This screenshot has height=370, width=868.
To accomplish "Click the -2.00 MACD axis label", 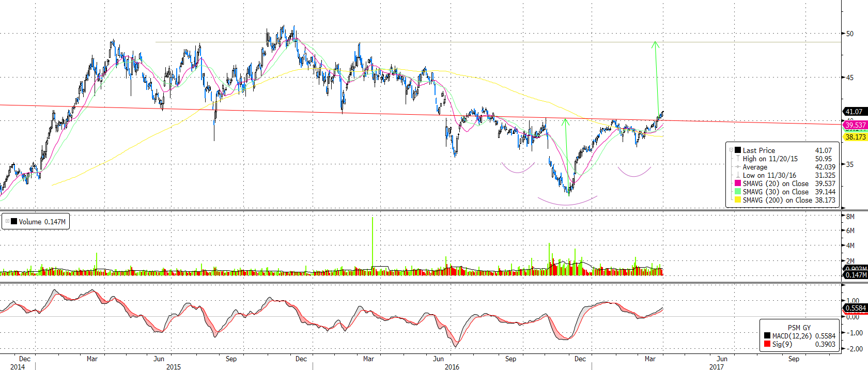I will 854,349.
